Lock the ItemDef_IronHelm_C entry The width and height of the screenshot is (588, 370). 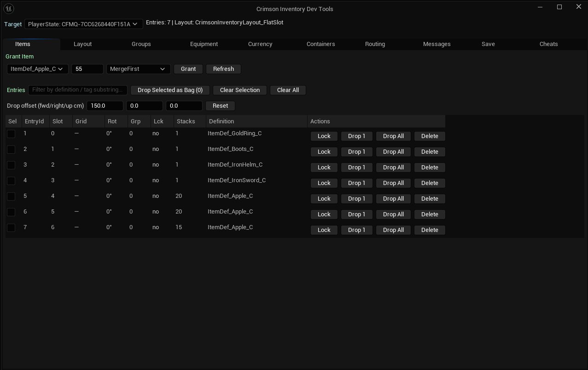pyautogui.click(x=324, y=168)
